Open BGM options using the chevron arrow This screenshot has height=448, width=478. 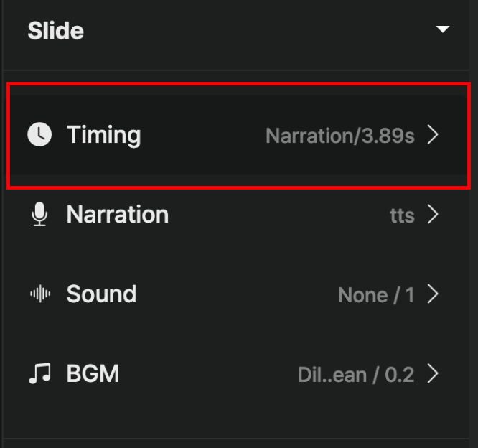[433, 373]
